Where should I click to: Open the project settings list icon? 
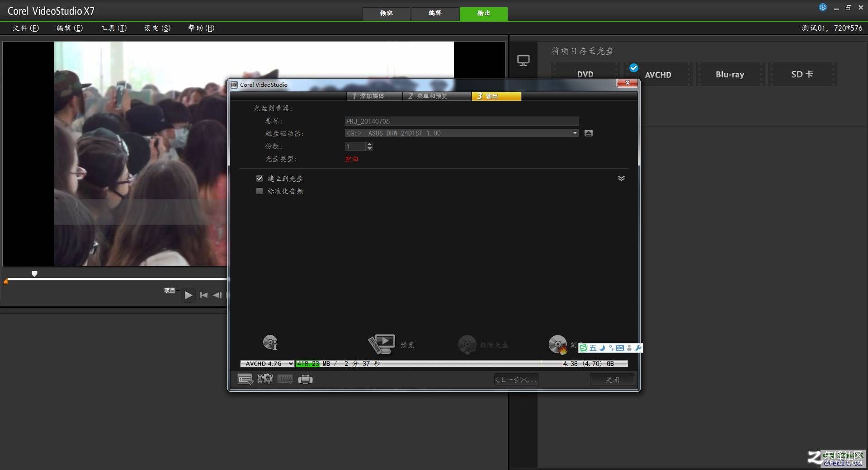[245, 379]
